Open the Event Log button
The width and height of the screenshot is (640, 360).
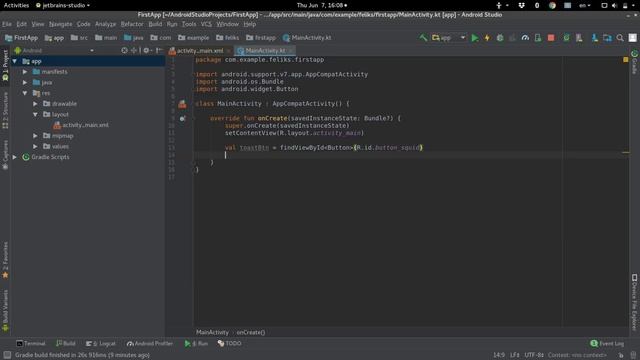[x=607, y=344]
